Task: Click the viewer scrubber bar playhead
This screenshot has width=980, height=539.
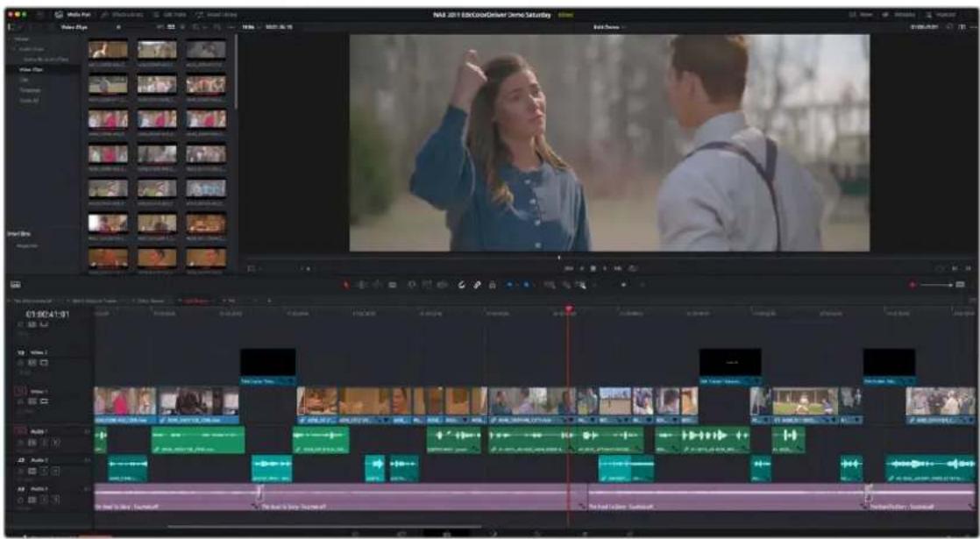Action: click(x=558, y=258)
